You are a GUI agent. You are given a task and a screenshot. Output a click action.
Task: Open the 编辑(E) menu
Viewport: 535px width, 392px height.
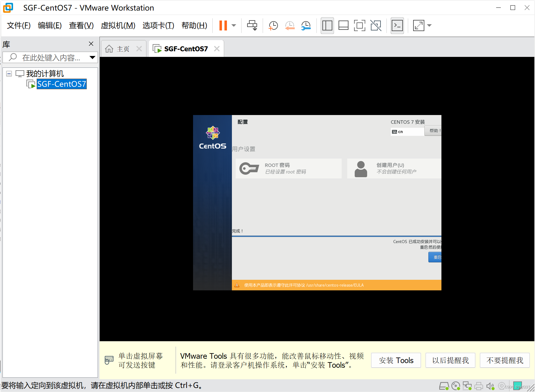click(x=50, y=25)
